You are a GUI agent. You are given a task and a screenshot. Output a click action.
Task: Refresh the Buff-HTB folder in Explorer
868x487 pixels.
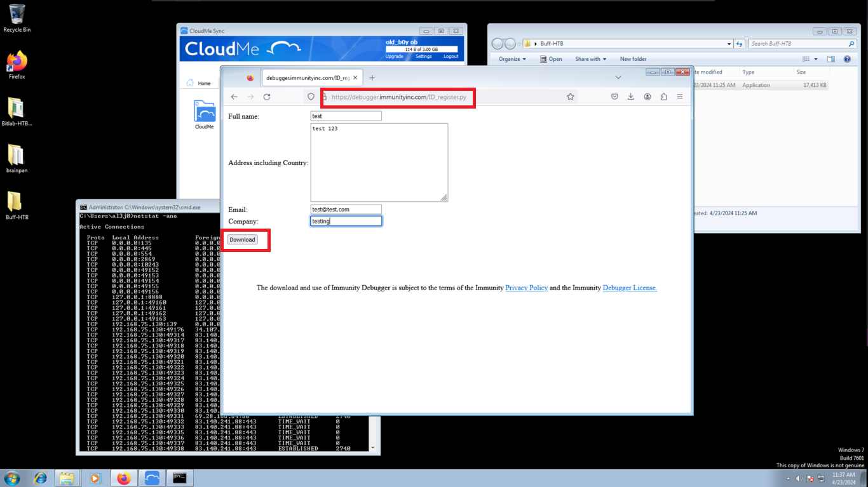[739, 44]
